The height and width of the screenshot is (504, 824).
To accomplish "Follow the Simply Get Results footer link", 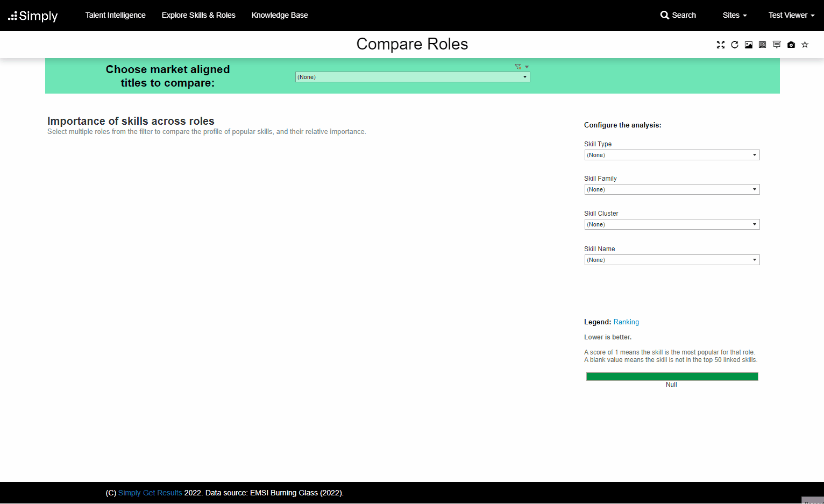I will [x=150, y=493].
